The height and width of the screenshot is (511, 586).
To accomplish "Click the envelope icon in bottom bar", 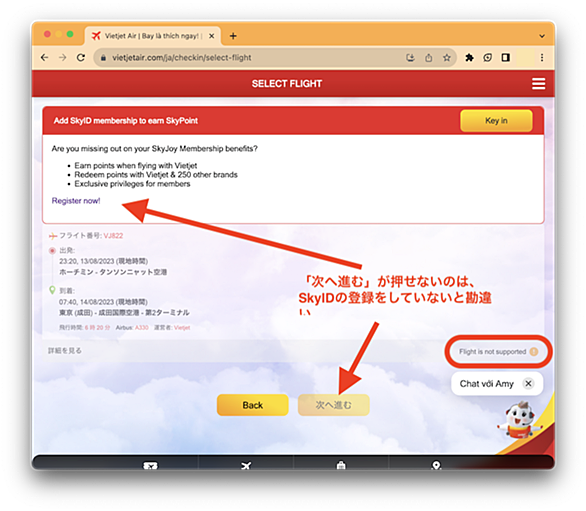I will click(151, 465).
